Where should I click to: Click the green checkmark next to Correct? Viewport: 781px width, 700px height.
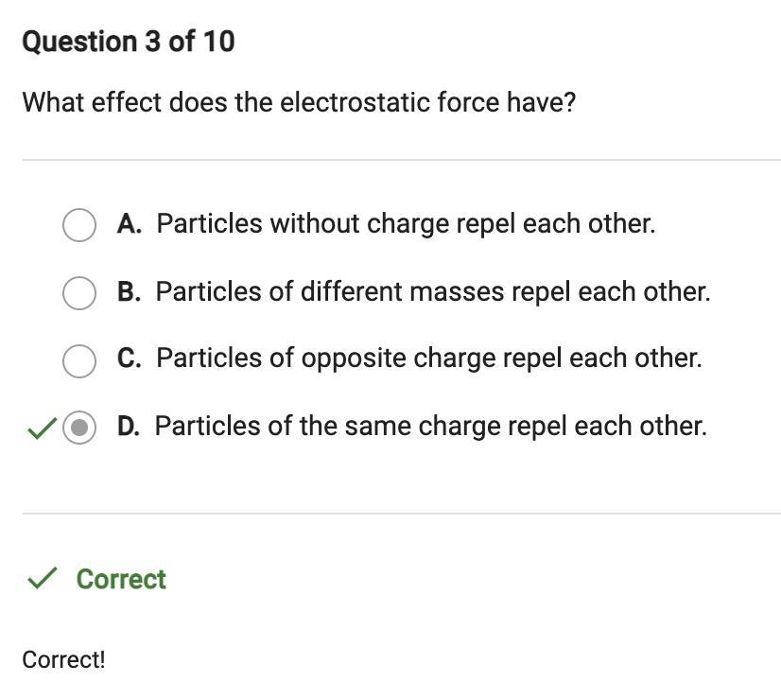tap(42, 578)
